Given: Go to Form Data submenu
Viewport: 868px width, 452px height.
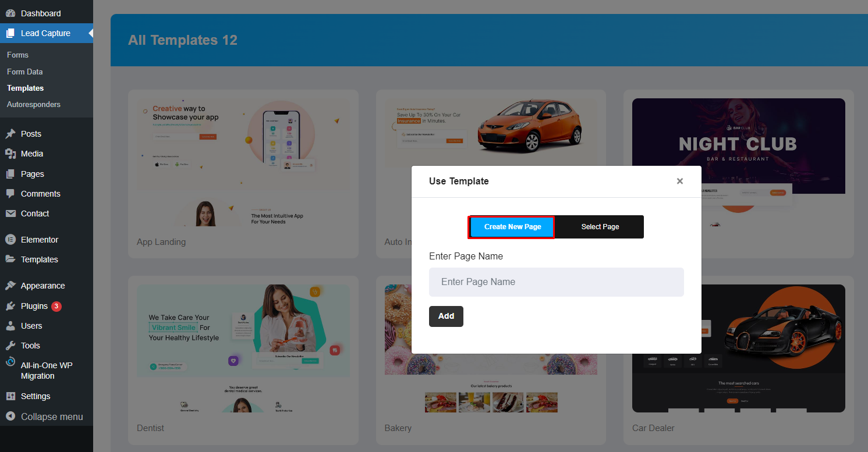Looking at the screenshot, I should [24, 72].
